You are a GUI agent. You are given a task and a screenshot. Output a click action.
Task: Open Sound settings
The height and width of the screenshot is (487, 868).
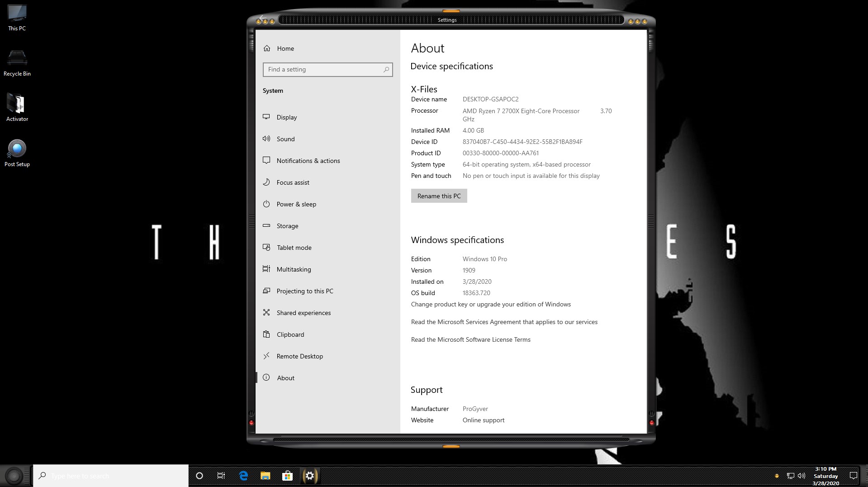click(327, 139)
